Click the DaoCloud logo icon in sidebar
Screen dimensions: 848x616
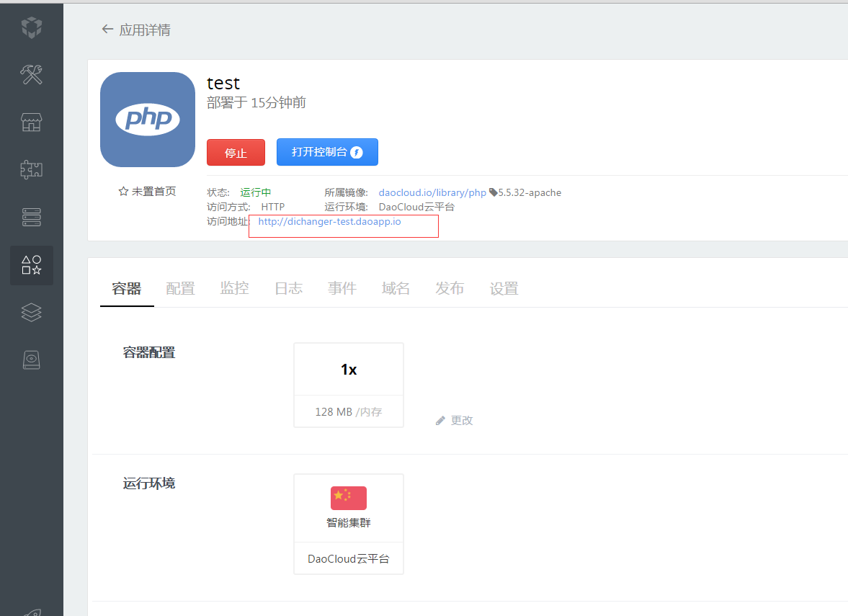32,27
